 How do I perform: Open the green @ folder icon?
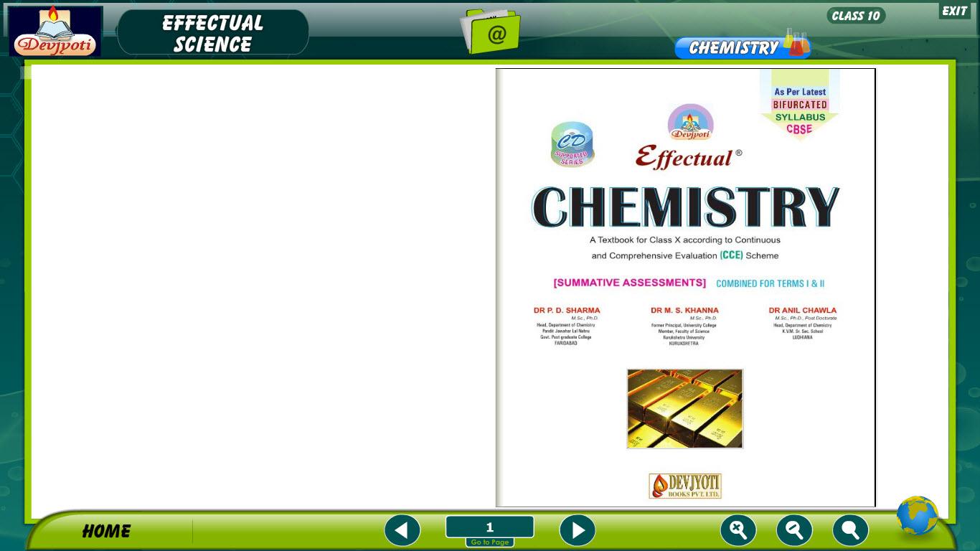[x=490, y=32]
